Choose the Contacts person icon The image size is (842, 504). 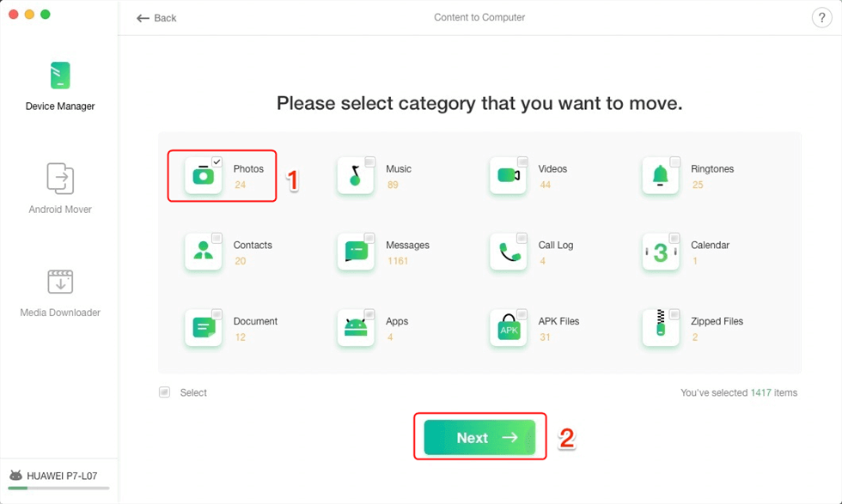click(x=203, y=252)
